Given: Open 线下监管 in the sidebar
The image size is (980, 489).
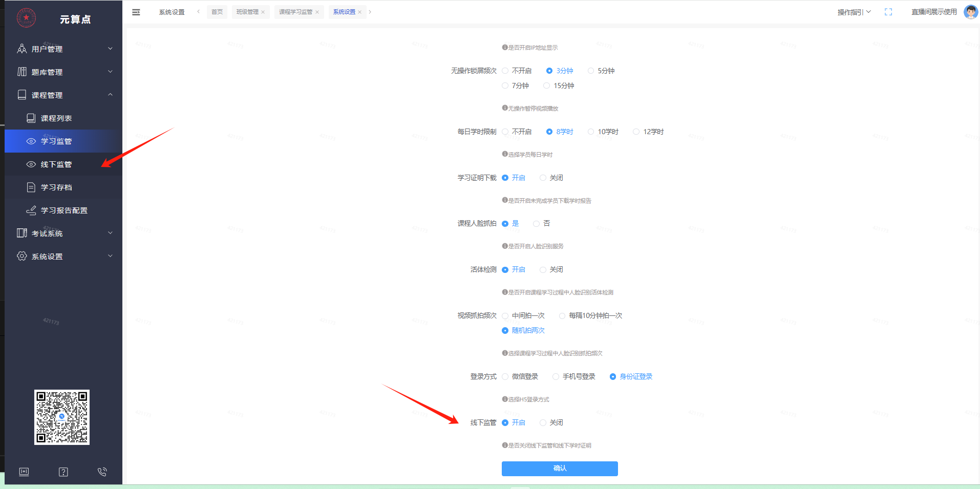Looking at the screenshot, I should 63,164.
